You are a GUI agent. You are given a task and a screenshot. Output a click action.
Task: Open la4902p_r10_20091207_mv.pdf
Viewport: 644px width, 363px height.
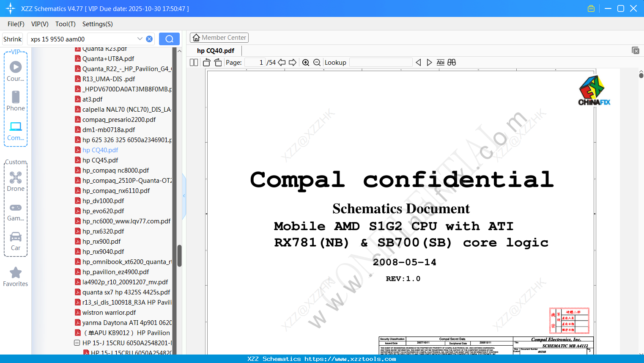coord(125,282)
